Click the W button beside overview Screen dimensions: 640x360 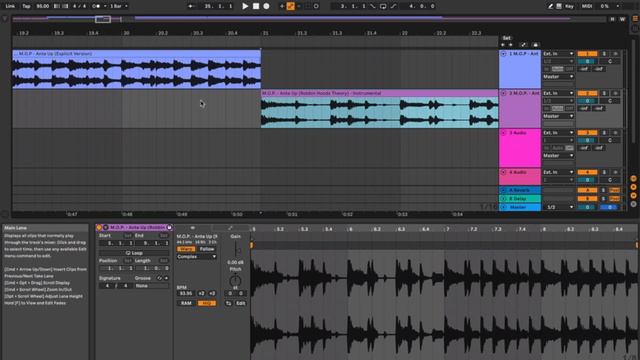622,19
